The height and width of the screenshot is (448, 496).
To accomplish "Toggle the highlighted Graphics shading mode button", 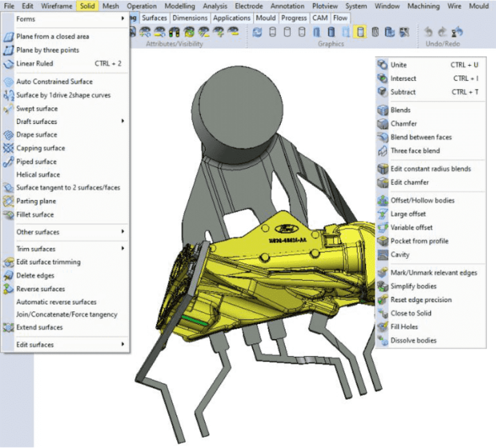I will [x=360, y=32].
